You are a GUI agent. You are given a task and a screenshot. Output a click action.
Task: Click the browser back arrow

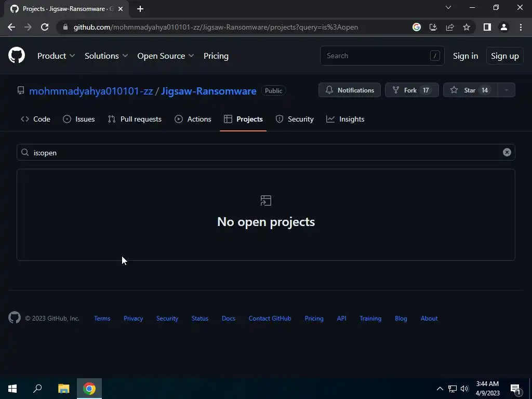click(11, 27)
